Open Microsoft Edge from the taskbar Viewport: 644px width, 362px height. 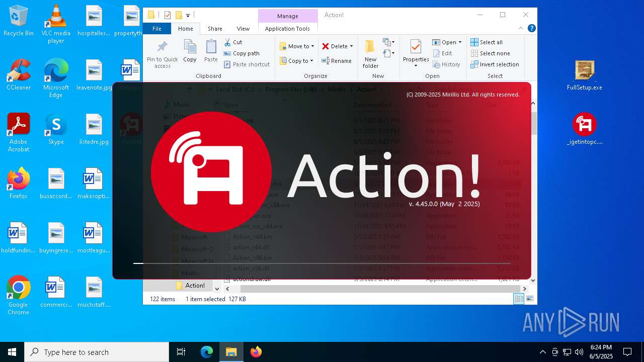point(207,352)
